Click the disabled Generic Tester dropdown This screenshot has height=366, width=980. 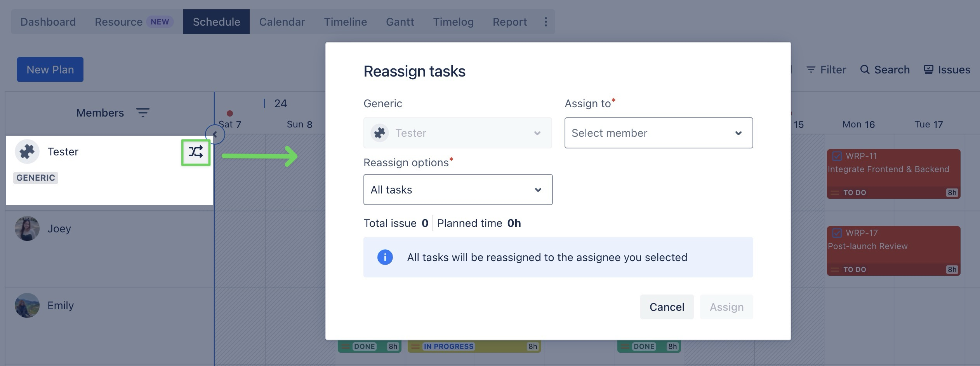coord(457,133)
